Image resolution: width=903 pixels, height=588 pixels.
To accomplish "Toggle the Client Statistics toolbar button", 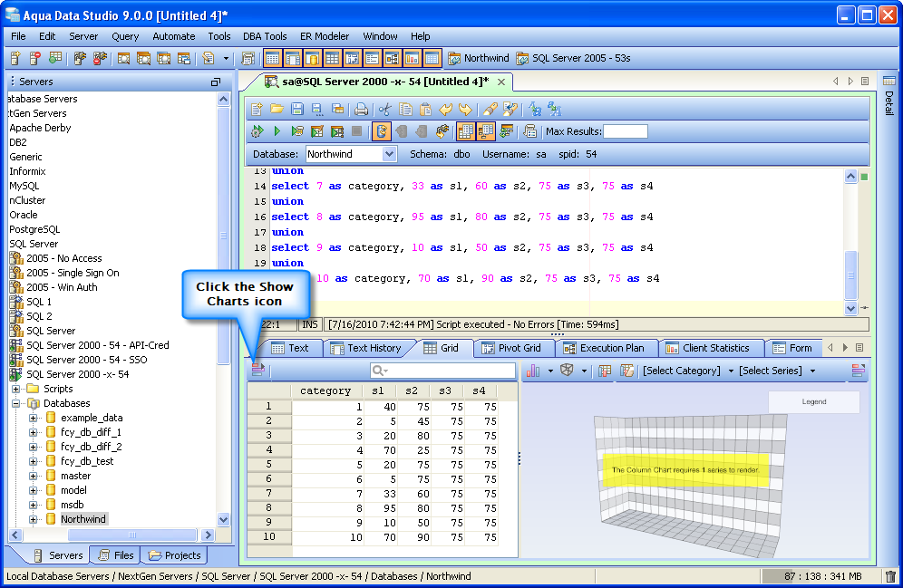I will click(x=412, y=58).
